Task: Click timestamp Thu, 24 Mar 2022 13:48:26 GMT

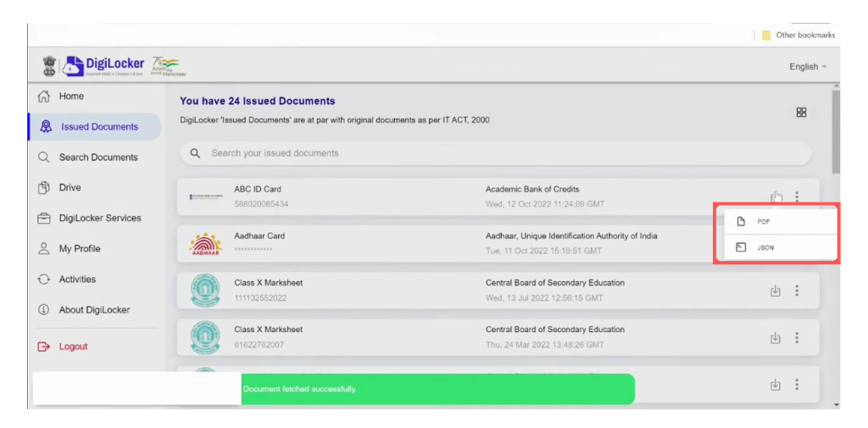Action: click(545, 346)
